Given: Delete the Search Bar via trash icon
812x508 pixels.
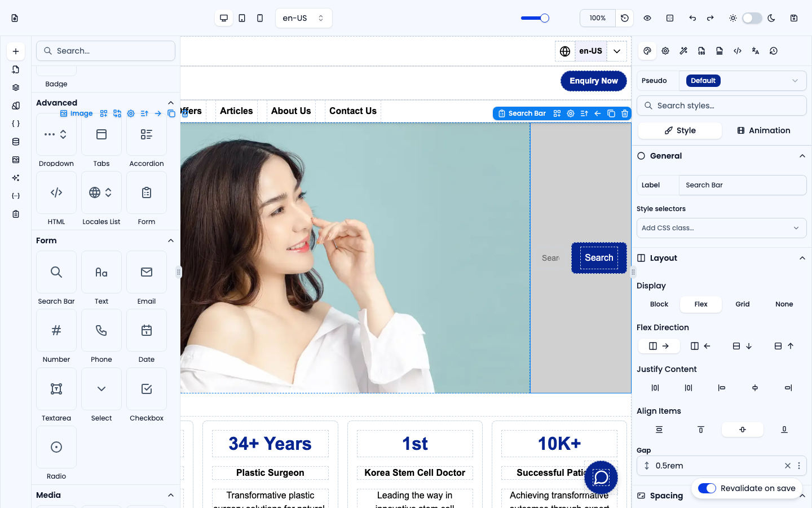Looking at the screenshot, I should pyautogui.click(x=625, y=113).
